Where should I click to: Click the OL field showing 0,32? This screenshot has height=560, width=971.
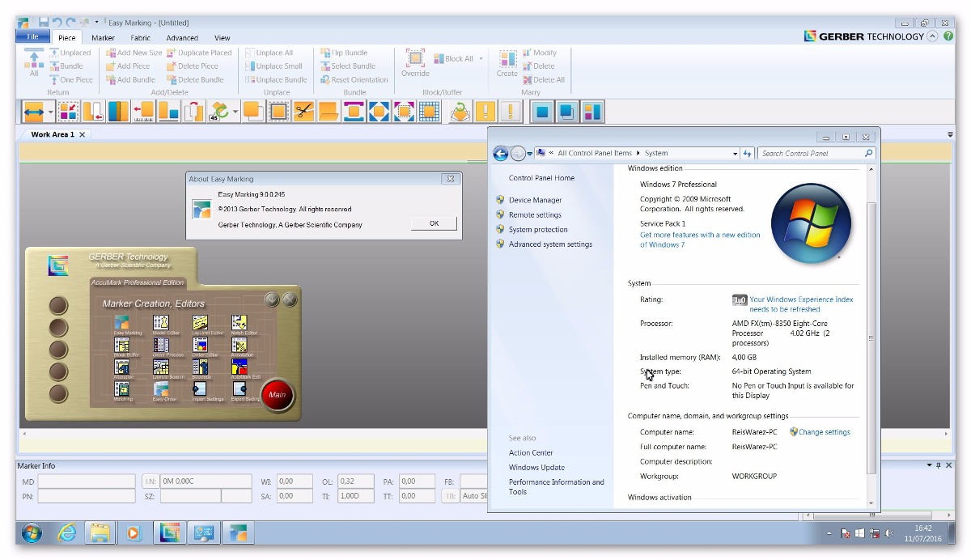356,481
